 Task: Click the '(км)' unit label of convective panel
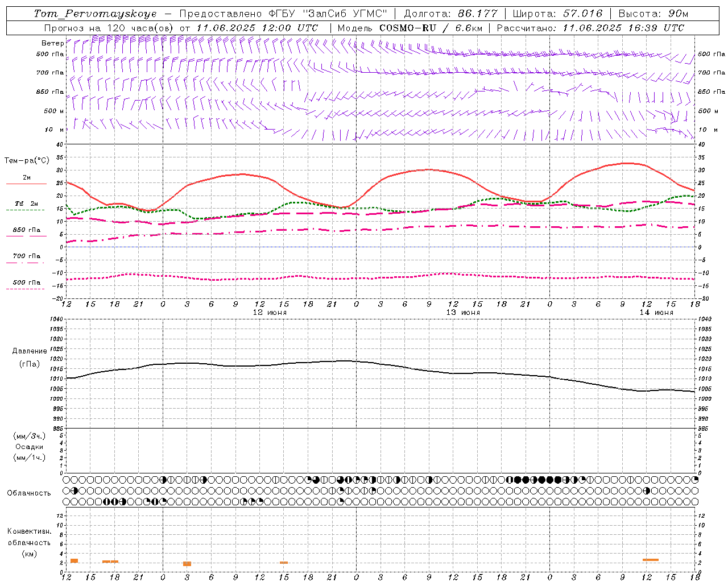[30, 554]
